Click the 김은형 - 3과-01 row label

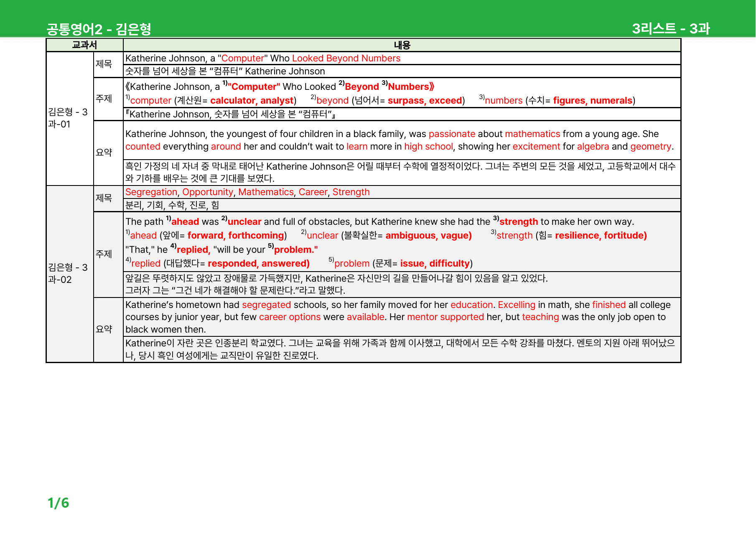tap(68, 118)
